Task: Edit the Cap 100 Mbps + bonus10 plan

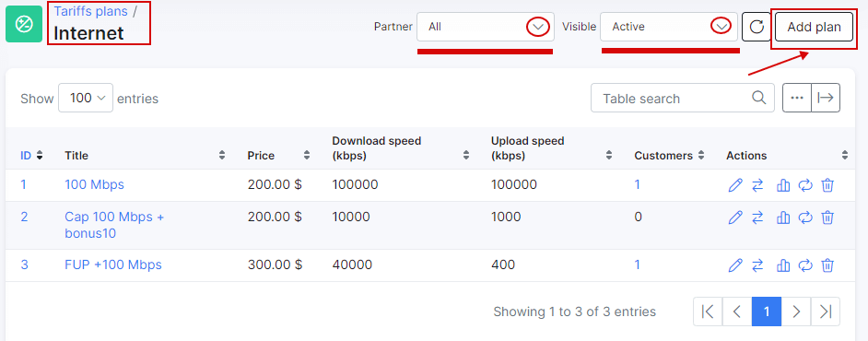Action: point(735,218)
